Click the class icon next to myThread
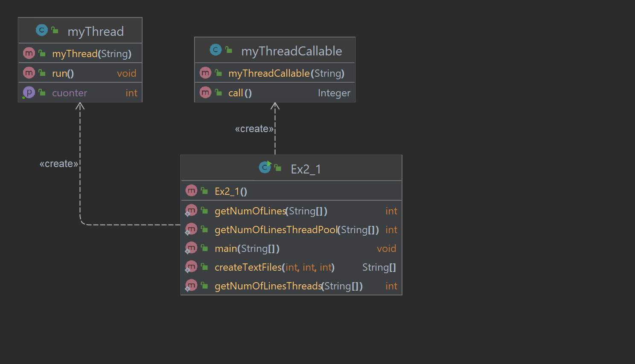The width and height of the screenshot is (635, 364). [41, 30]
